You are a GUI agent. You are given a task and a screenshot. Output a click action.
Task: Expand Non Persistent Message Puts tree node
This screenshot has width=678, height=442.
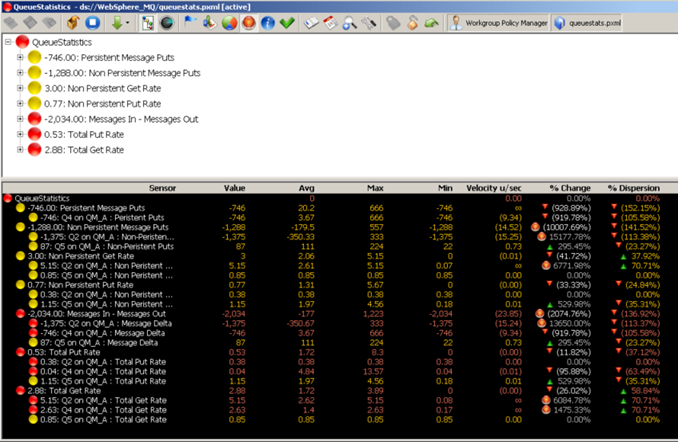(x=20, y=73)
